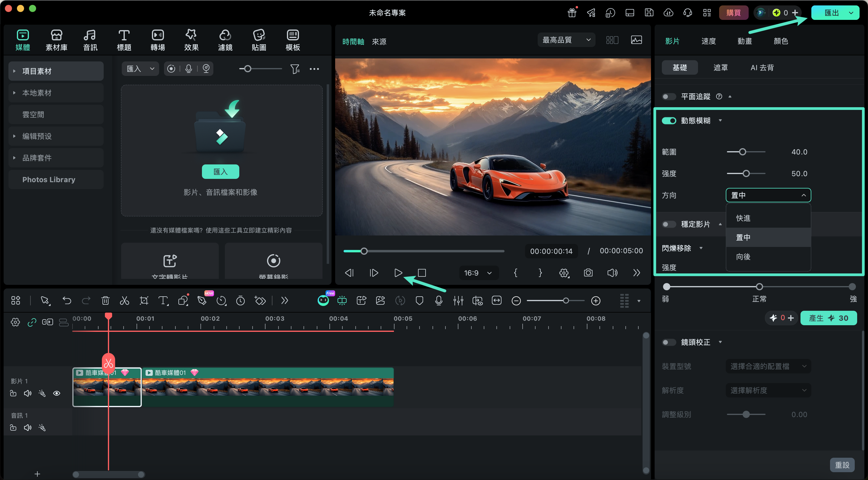Turn off the 動態模糊 switch
868x480 pixels.
(x=668, y=121)
